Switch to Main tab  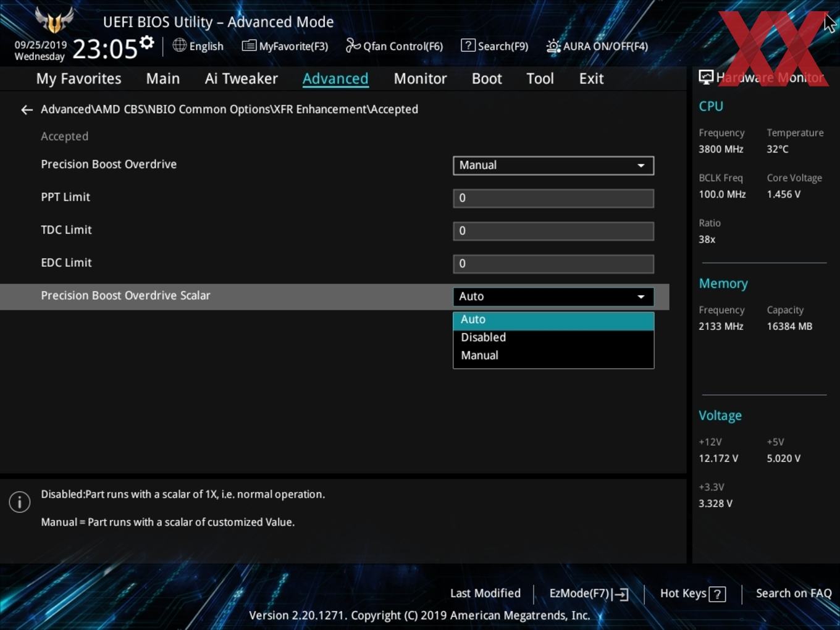tap(163, 79)
